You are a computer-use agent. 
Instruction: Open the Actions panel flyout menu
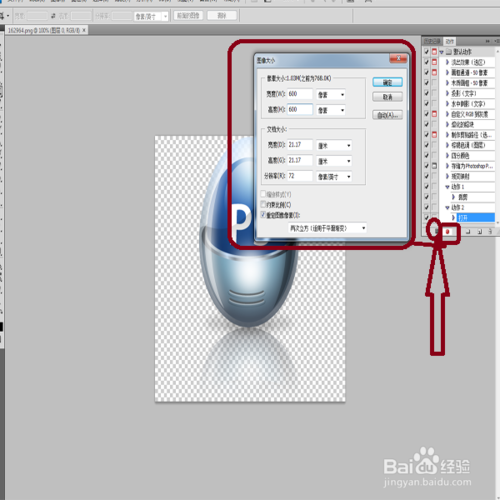pos(497,41)
